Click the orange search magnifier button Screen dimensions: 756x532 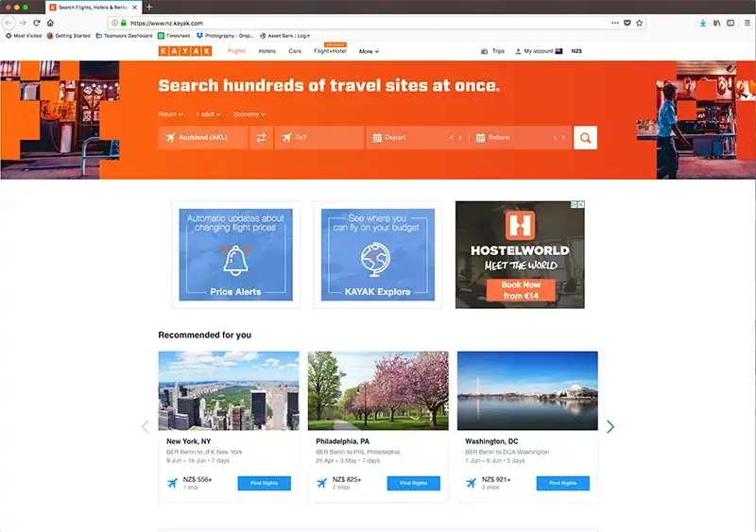[x=585, y=138]
